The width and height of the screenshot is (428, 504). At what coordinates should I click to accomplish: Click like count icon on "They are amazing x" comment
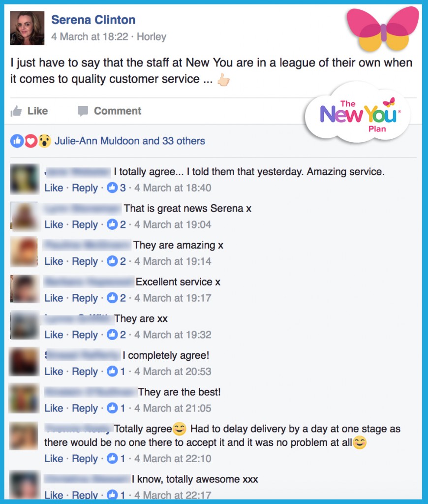point(112,261)
